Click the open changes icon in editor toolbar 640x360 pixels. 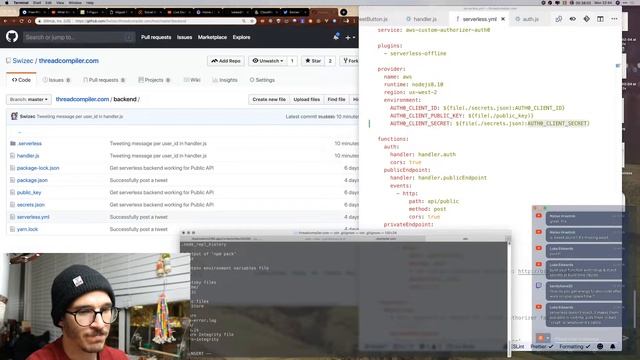pyautogui.click(x=559, y=19)
